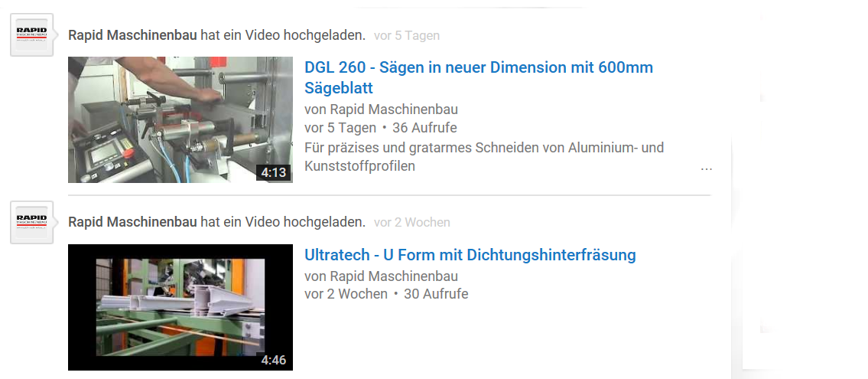
Task: Click the gray 'vor 5 Tagen' timestamp in the header
Action: pos(407,35)
